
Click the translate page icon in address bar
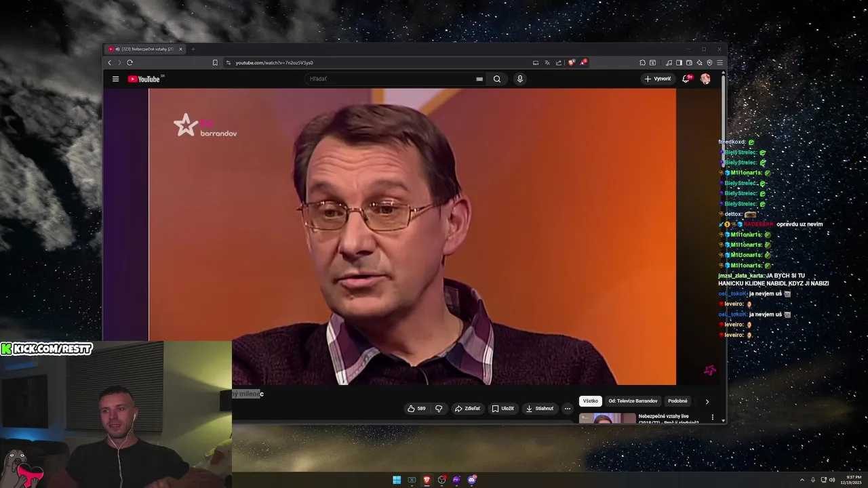(x=547, y=62)
